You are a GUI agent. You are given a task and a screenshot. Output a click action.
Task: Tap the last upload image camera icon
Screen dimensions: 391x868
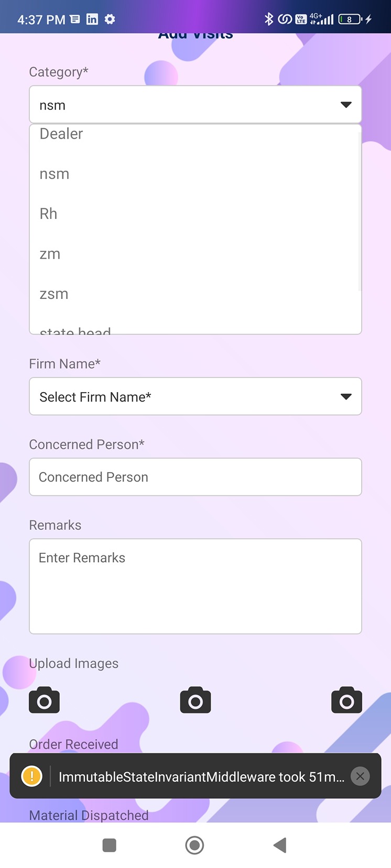point(346,700)
